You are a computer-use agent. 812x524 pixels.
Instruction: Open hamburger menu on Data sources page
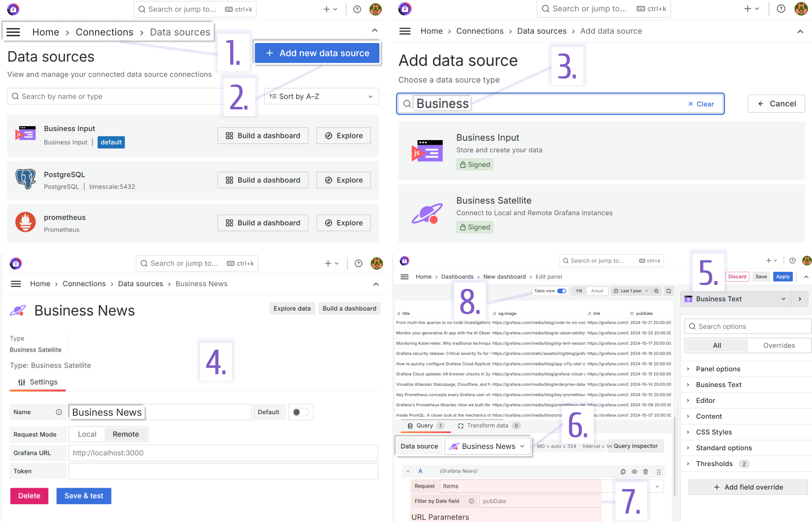(13, 32)
